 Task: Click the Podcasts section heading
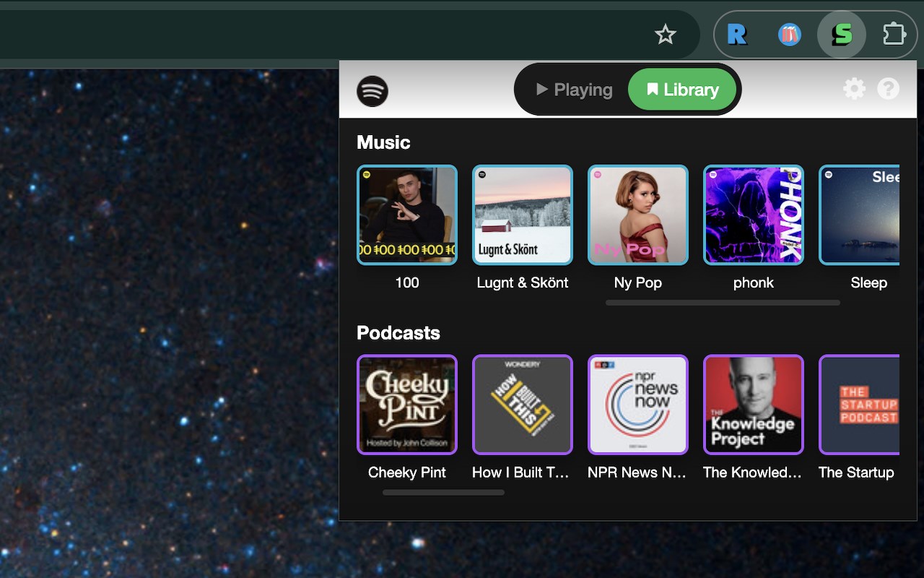click(x=398, y=332)
